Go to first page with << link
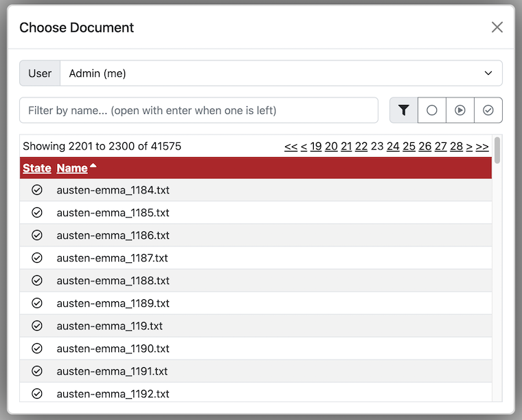The width and height of the screenshot is (522, 420). tap(291, 146)
